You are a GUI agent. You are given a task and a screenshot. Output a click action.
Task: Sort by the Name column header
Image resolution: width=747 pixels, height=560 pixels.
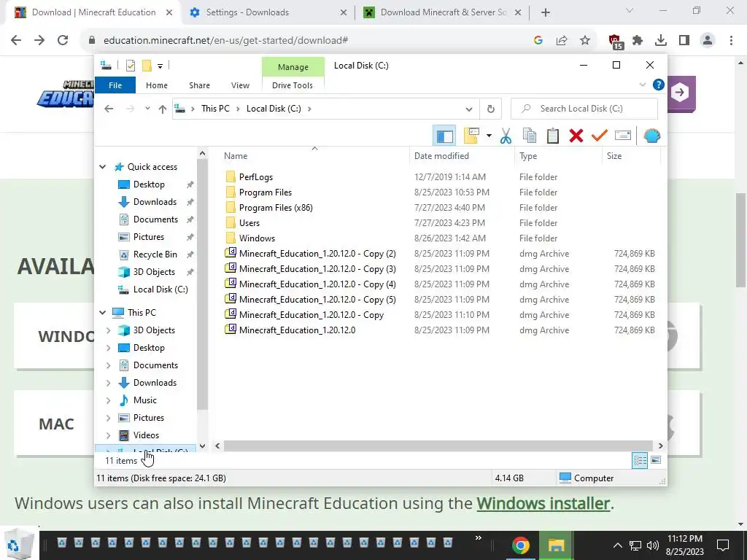[x=236, y=156]
